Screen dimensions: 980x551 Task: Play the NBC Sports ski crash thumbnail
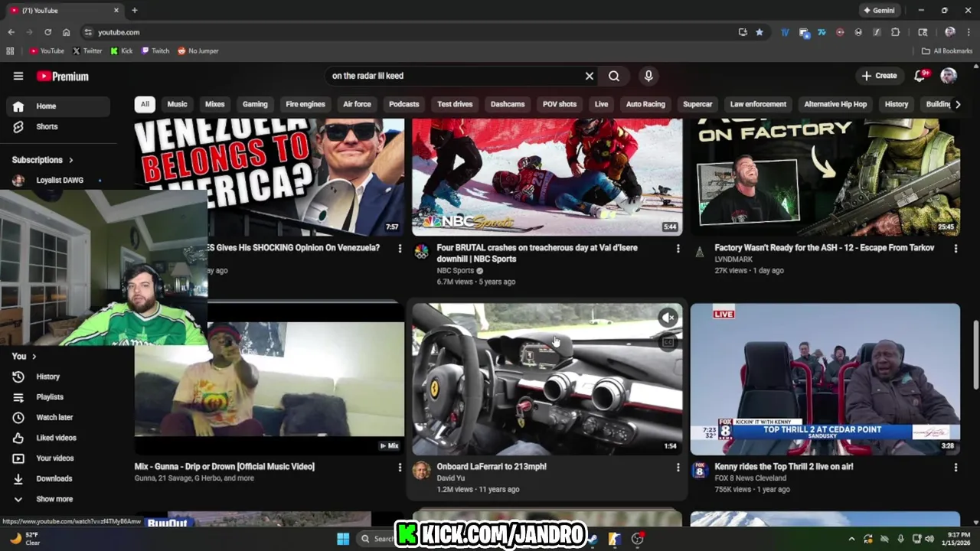pyautogui.click(x=547, y=177)
